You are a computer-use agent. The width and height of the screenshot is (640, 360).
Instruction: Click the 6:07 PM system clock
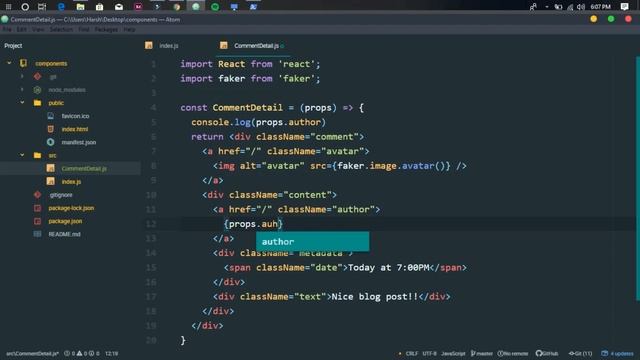click(x=600, y=7)
